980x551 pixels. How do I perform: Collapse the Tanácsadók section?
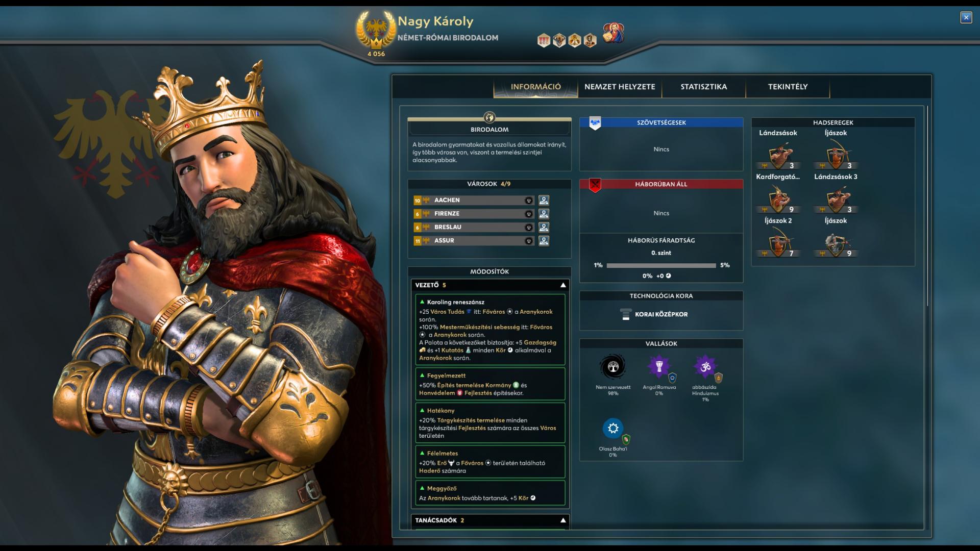pyautogui.click(x=563, y=520)
